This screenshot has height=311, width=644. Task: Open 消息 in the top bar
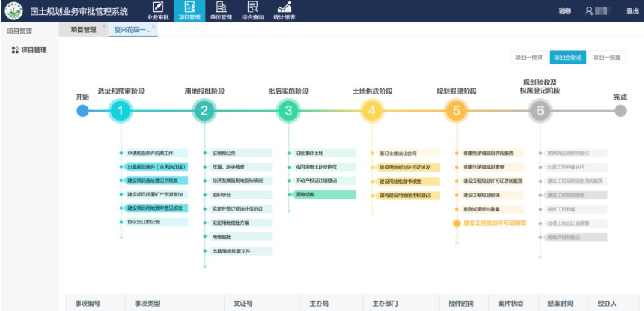565,11
